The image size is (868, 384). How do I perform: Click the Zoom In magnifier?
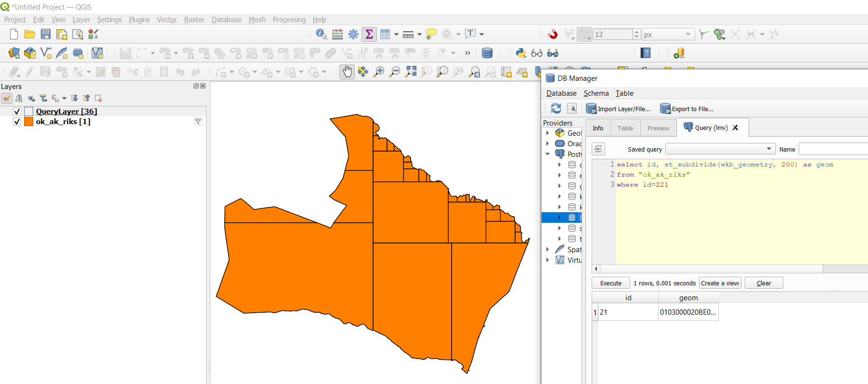[379, 72]
